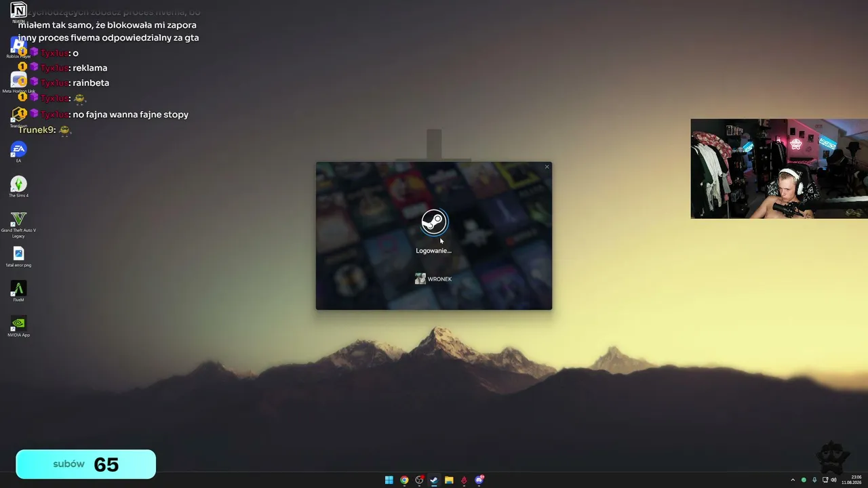Switch to Steam in the taskbar
The width and height of the screenshot is (868, 488).
point(434,481)
